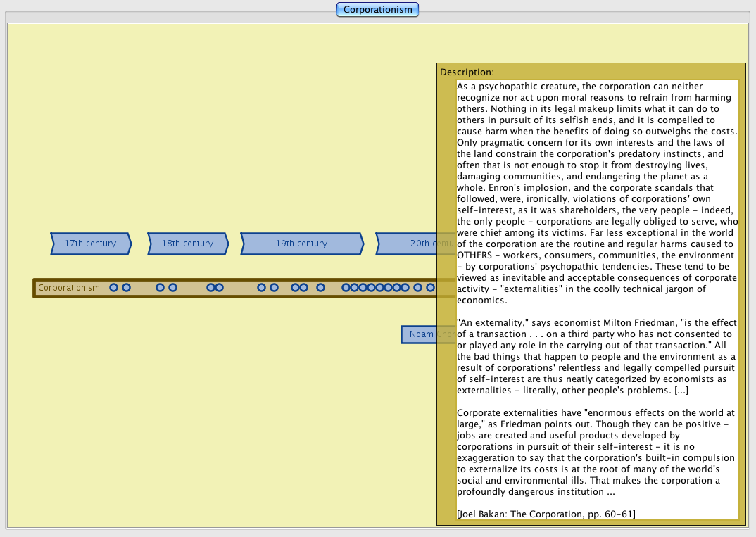Click last marker of the dense cluster
756x537 pixels.
[x=405, y=288]
